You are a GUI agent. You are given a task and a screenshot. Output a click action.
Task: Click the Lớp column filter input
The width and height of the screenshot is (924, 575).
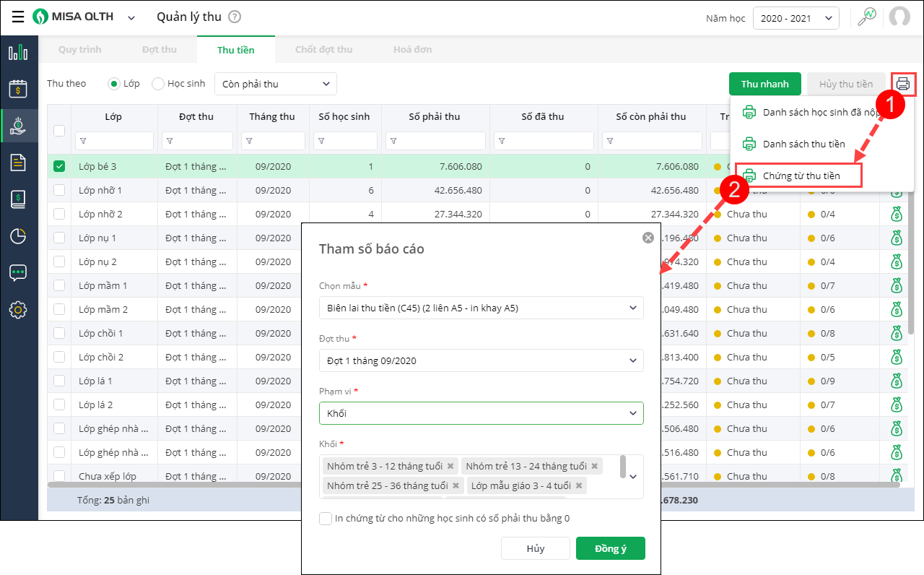click(114, 141)
